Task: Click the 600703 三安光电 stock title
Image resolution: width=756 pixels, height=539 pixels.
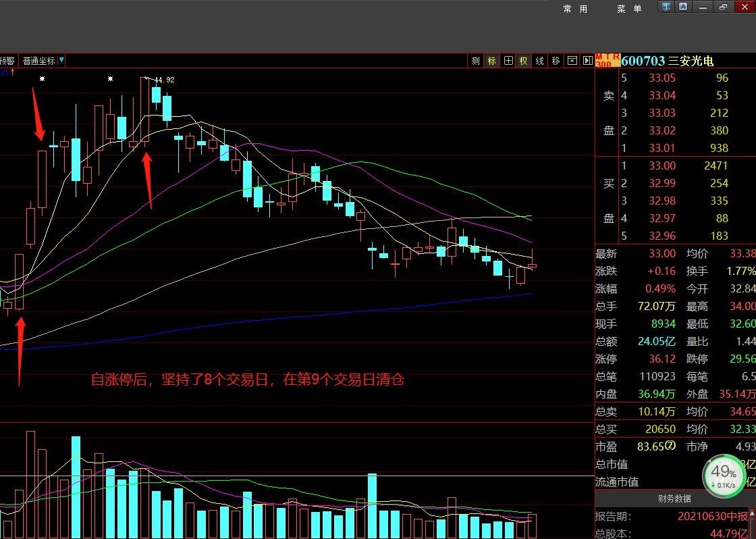Action: [x=667, y=61]
